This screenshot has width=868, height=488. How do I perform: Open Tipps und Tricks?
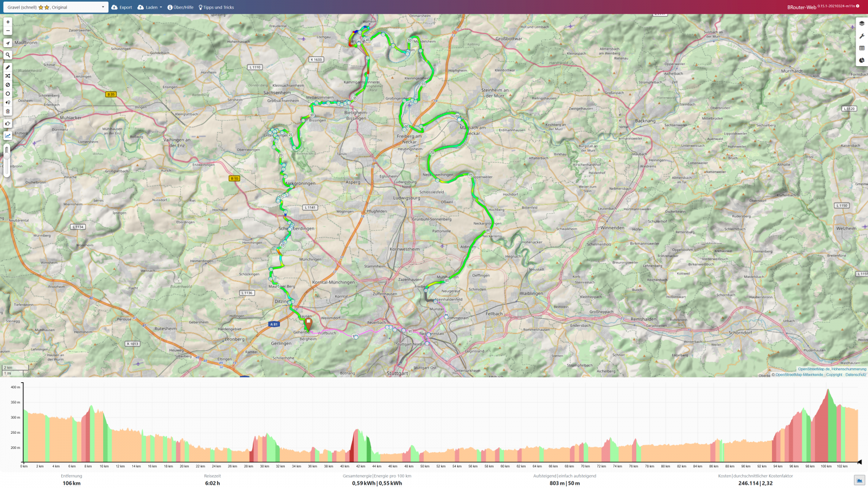pyautogui.click(x=216, y=7)
